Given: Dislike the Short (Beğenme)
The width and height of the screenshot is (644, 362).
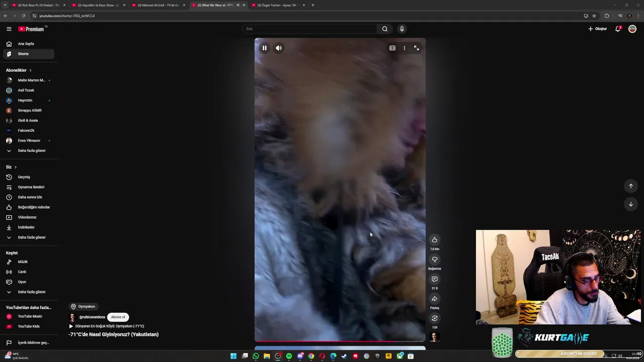Looking at the screenshot, I should [x=435, y=259].
